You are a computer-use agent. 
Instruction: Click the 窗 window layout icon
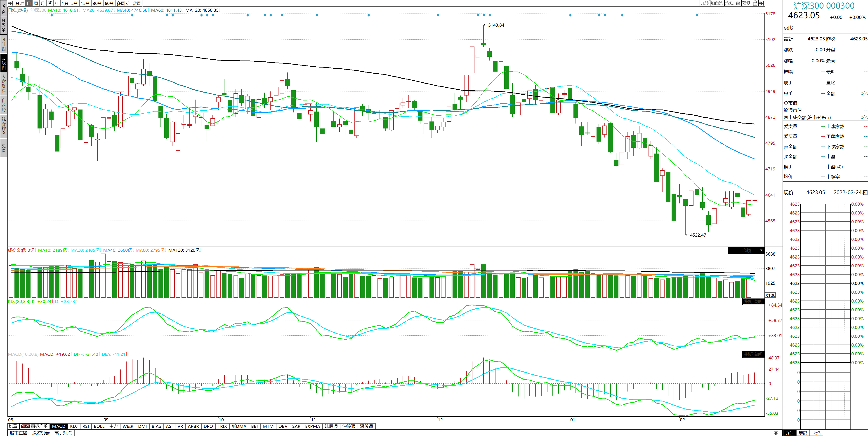tap(738, 3)
